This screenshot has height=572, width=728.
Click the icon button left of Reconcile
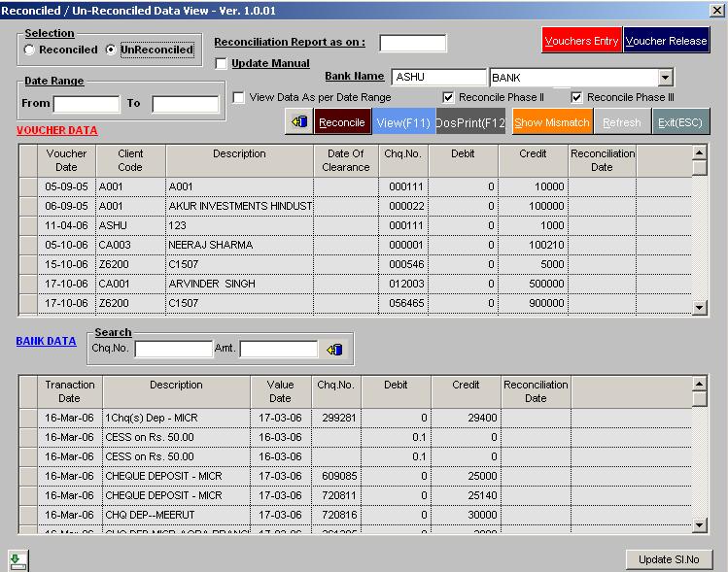[298, 122]
